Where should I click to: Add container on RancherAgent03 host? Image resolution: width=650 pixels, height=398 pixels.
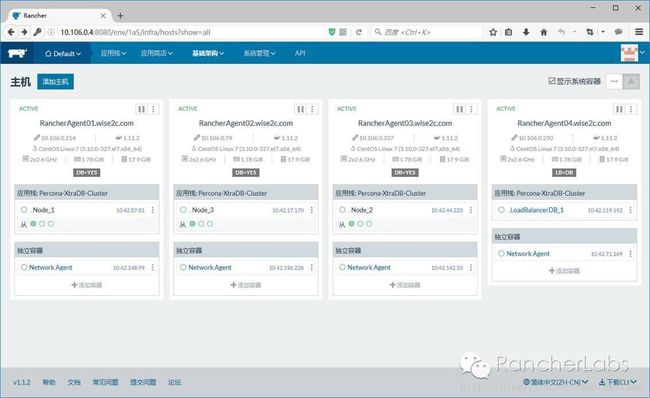(x=405, y=285)
